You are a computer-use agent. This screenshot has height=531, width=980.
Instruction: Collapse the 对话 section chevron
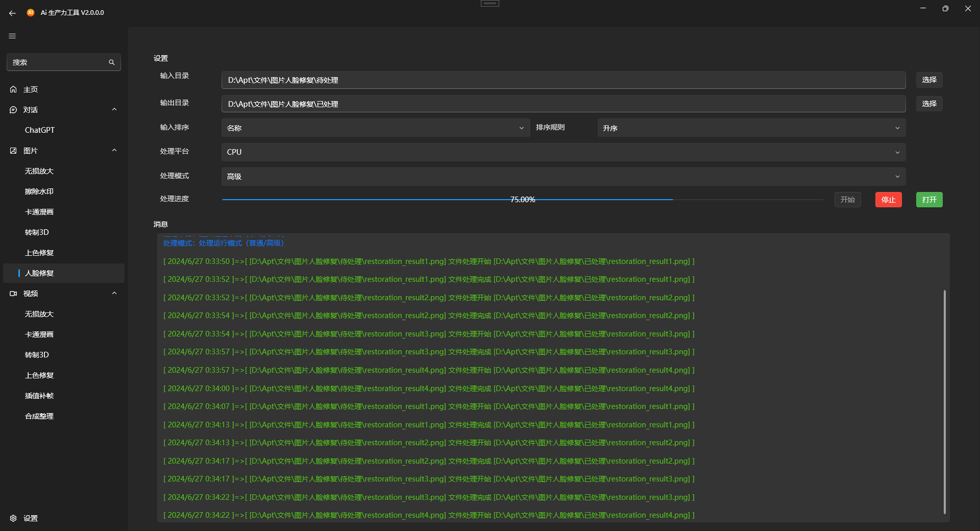tap(114, 110)
